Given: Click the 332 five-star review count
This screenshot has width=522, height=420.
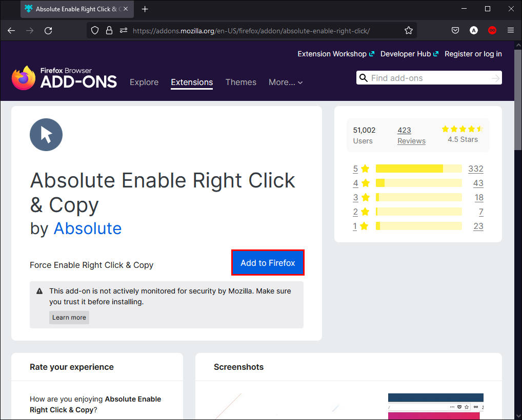Looking at the screenshot, I should click(x=476, y=169).
